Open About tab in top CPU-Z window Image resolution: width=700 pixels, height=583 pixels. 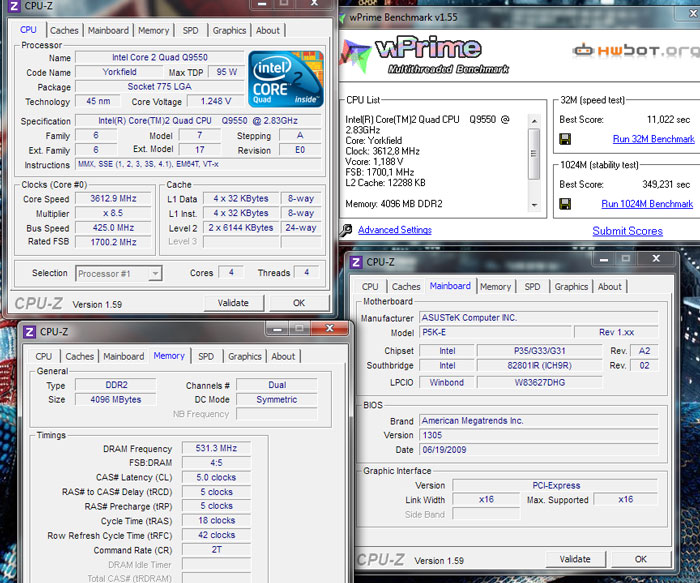pos(268,30)
